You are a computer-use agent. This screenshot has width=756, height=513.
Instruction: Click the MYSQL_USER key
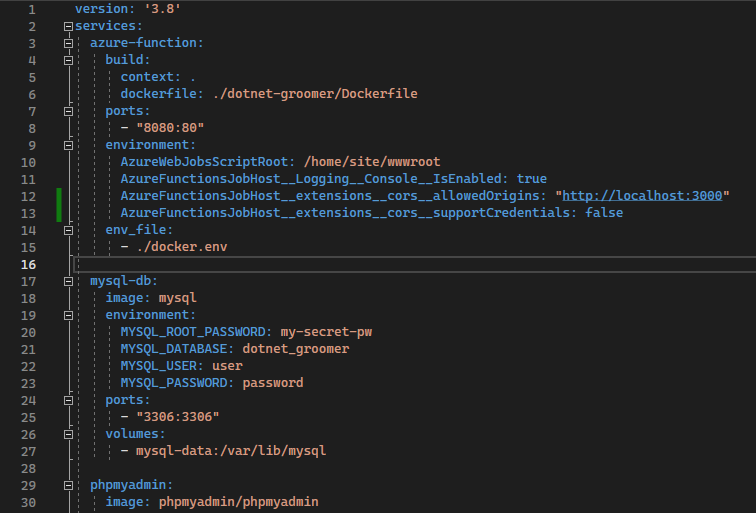[162, 366]
